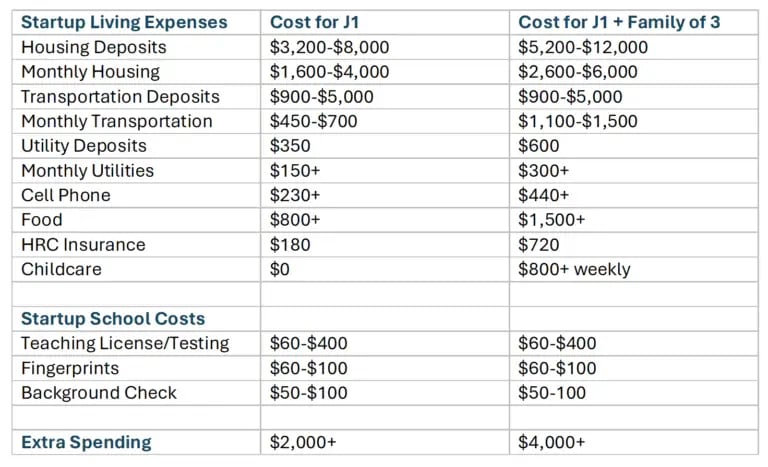The width and height of the screenshot is (768, 467).
Task: Select the "Startup School Costs" section heading
Action: 113,319
